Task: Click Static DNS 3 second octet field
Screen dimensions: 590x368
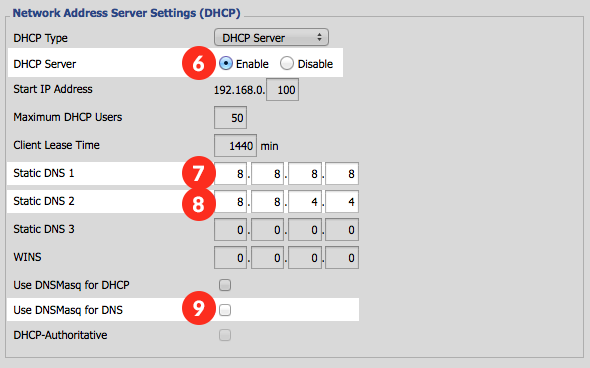Action: click(x=268, y=230)
